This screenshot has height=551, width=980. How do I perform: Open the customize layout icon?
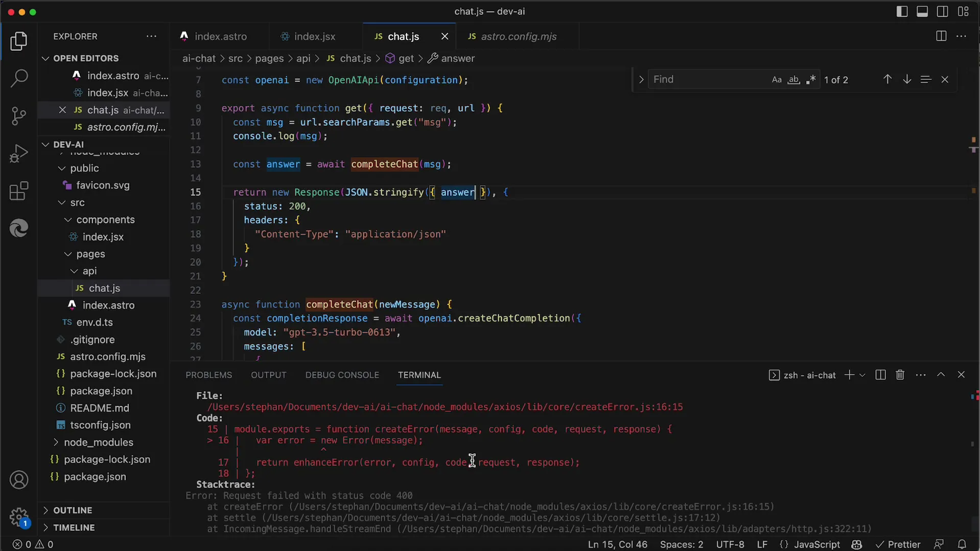(x=963, y=11)
